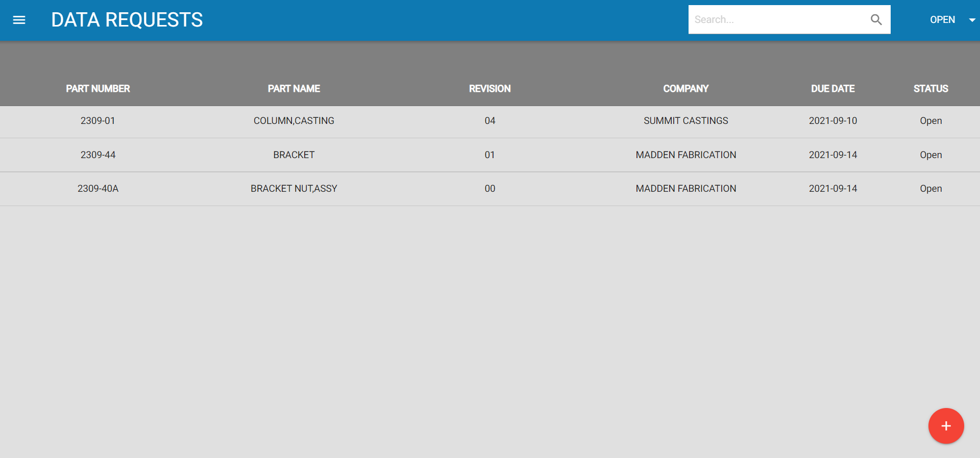
Task: Click the dropdown arrow beside OPEN
Action: coord(972,20)
